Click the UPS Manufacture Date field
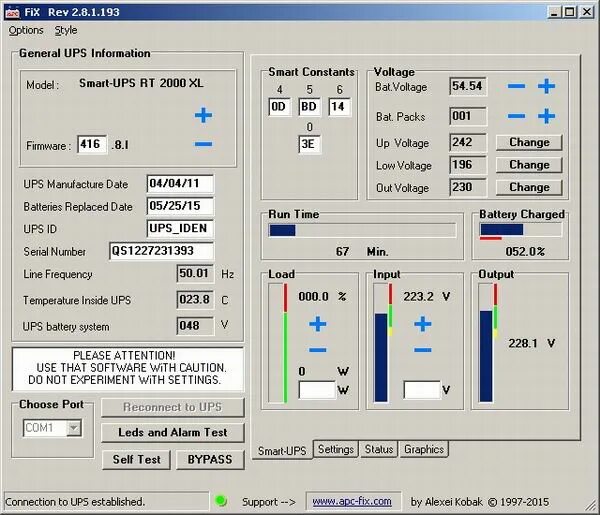This screenshot has width=600, height=515. click(x=180, y=184)
